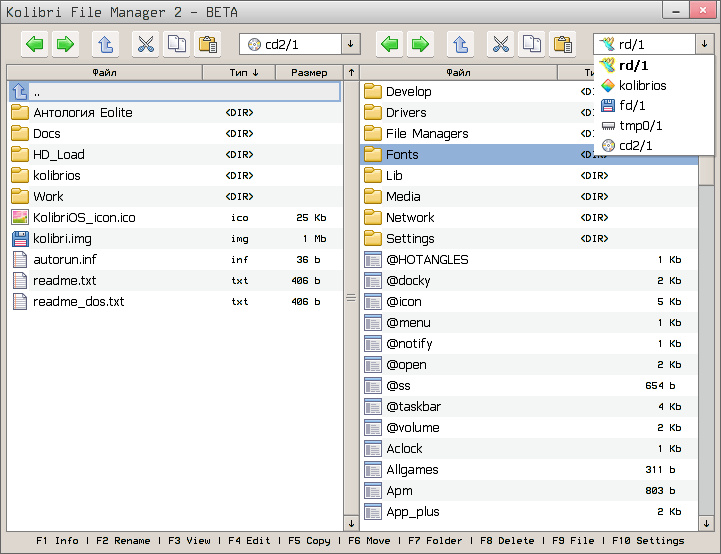
Task: Open the left panel cd2/1 drive dropdown
Action: (350, 44)
